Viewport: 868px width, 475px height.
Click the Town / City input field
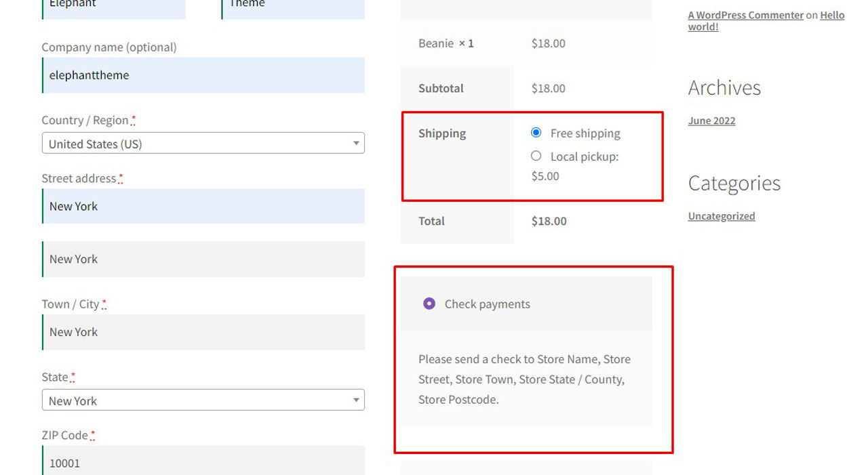tap(203, 332)
